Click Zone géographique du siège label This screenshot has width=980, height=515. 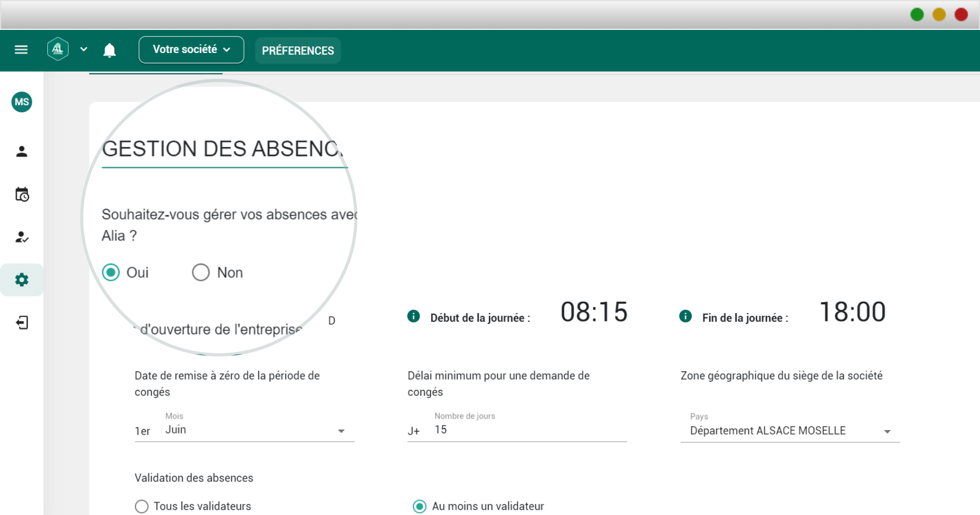pos(781,376)
